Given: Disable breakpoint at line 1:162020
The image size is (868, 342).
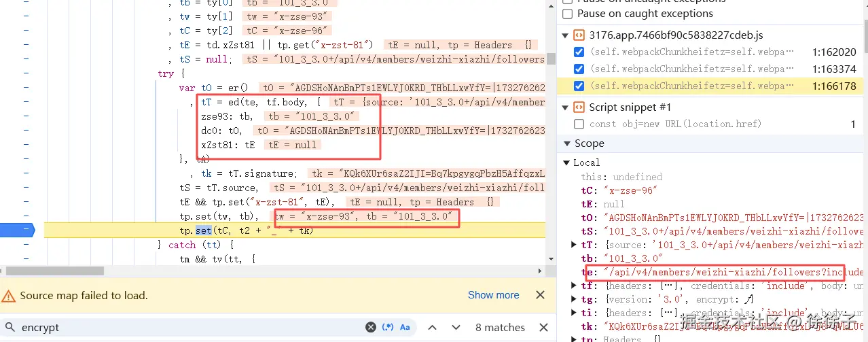Looking at the screenshot, I should [579, 52].
